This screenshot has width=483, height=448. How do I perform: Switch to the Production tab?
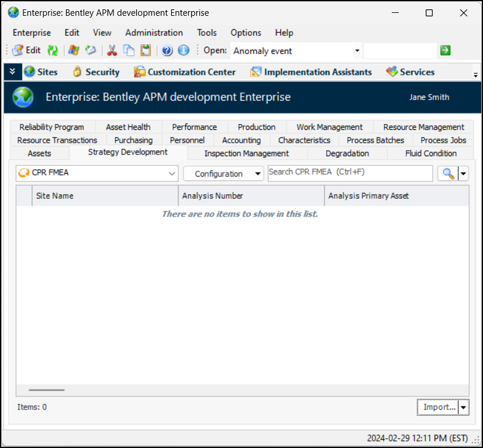tap(257, 127)
